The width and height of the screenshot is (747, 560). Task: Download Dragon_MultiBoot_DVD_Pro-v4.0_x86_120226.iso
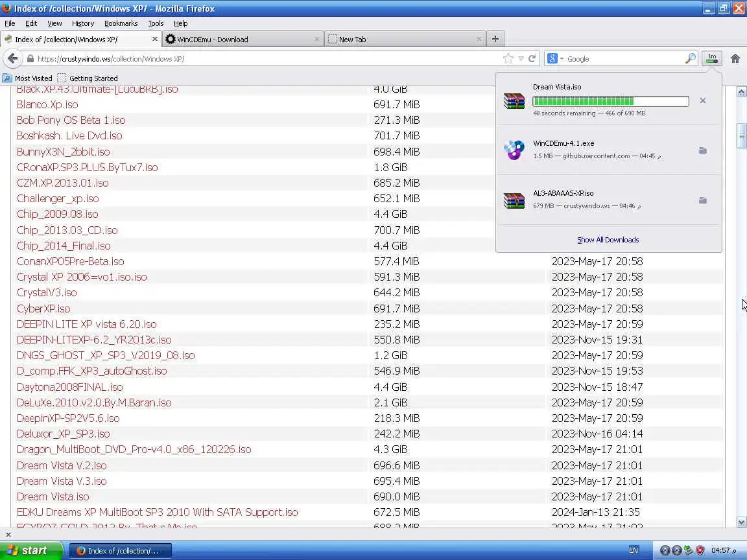coord(134,450)
